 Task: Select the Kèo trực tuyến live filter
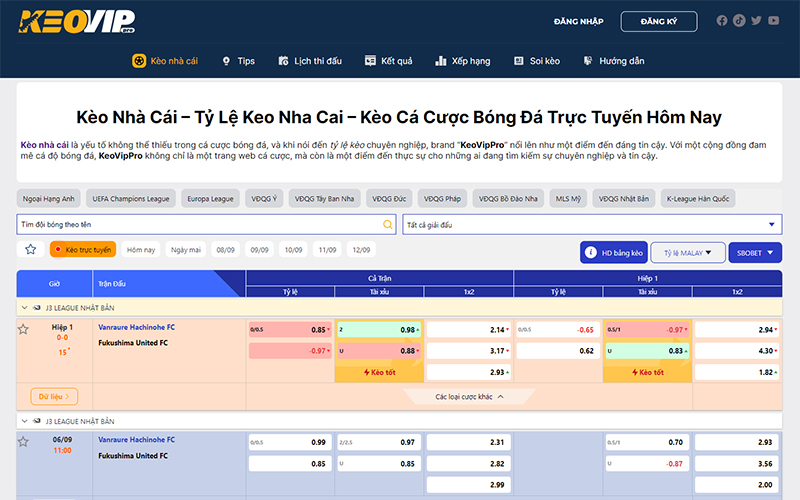84,249
